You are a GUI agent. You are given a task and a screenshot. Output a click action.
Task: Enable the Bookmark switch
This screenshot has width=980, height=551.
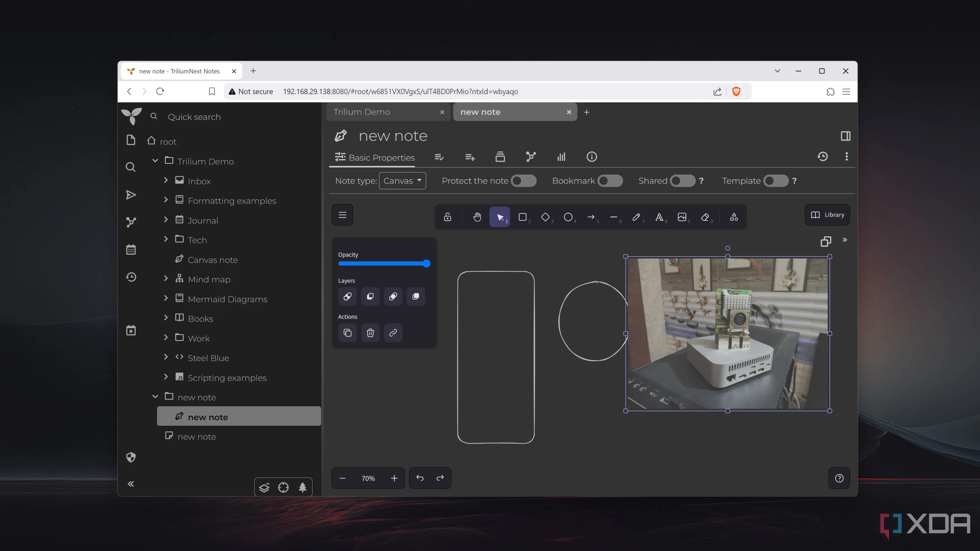coord(610,181)
